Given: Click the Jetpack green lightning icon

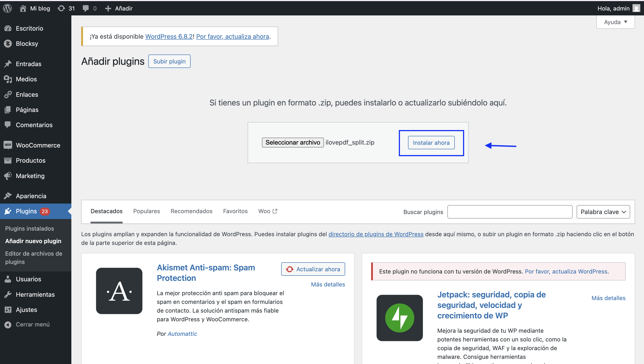Looking at the screenshot, I should click(x=399, y=318).
